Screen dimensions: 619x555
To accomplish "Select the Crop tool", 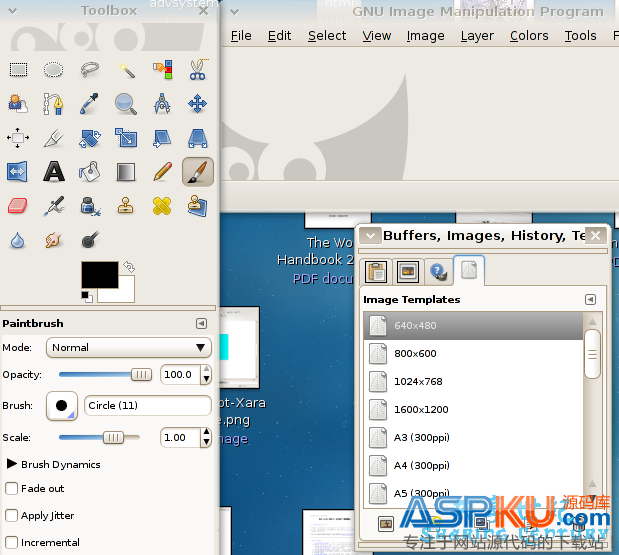I will (53, 138).
